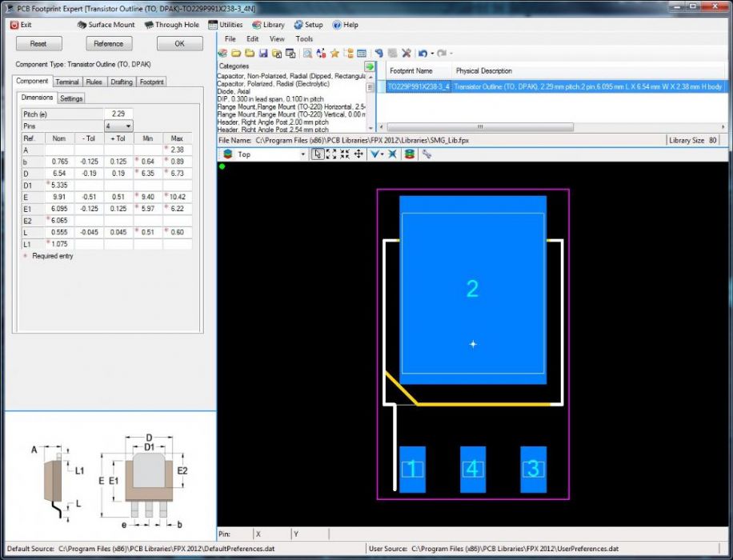733x560 pixels.
Task: Click the yellow star favorites icon
Action: coord(334,54)
